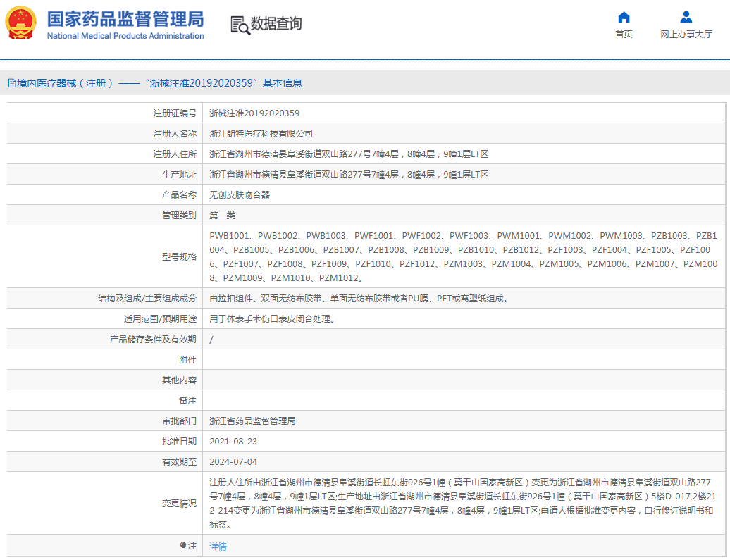The width and height of the screenshot is (730, 560).
Task: Click the 网上办事大厅 text label
Action: (686, 34)
